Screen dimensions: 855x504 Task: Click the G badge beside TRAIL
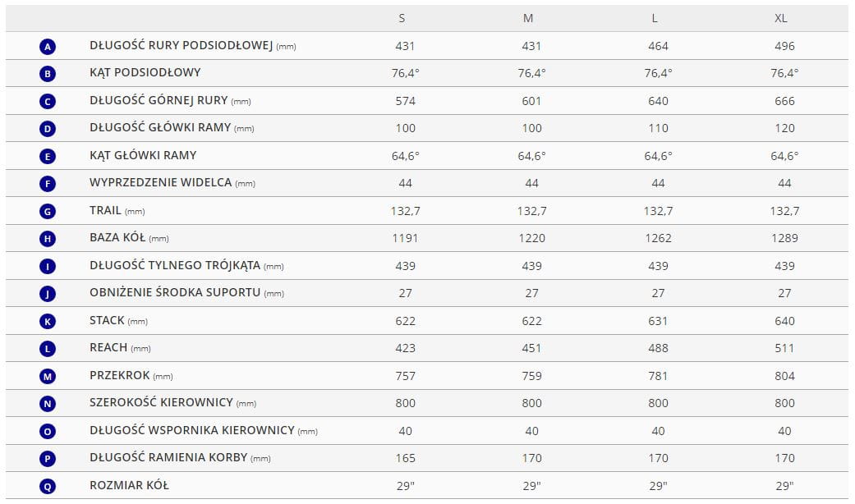(x=48, y=212)
